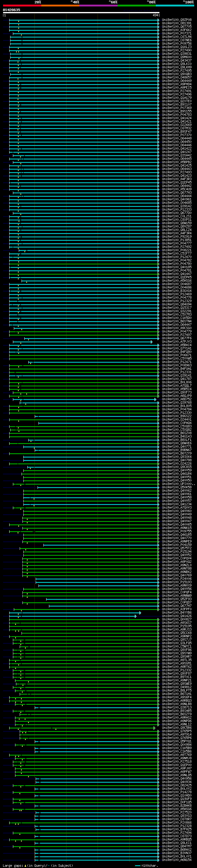
Task: Select label UniRef100_Q9C8S5
Action: [177, 467]
